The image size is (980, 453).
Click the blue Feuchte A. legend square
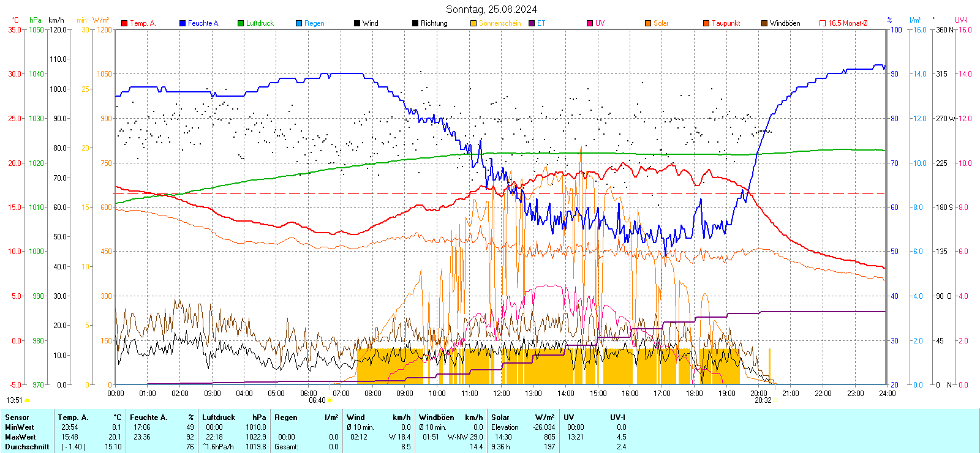[x=183, y=23]
